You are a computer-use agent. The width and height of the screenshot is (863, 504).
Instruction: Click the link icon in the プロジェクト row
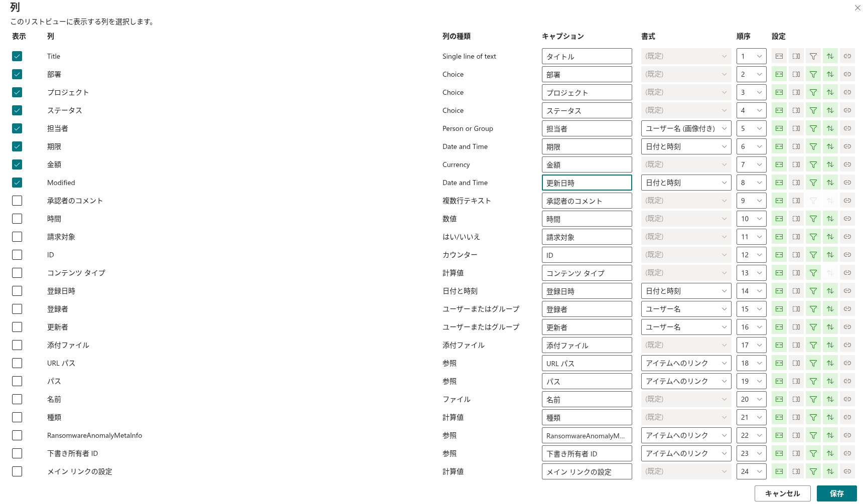tap(847, 92)
